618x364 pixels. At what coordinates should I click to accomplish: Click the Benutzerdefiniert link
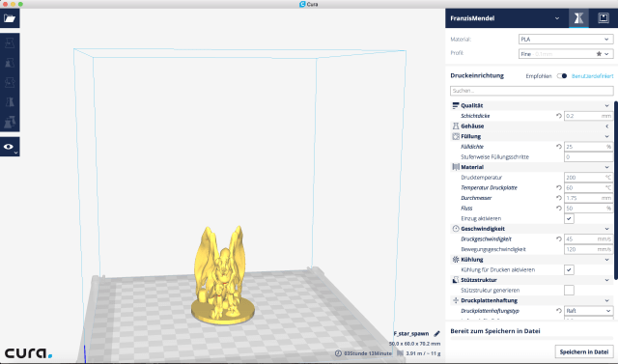point(592,76)
